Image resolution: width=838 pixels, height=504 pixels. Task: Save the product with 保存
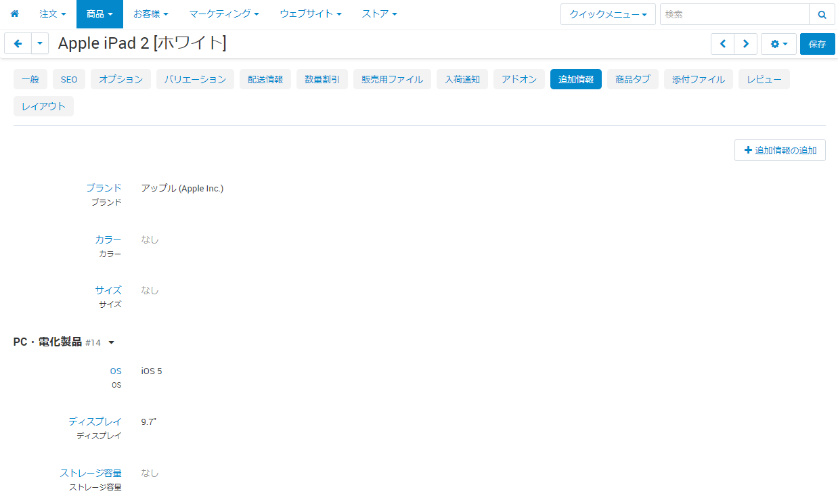tap(817, 44)
